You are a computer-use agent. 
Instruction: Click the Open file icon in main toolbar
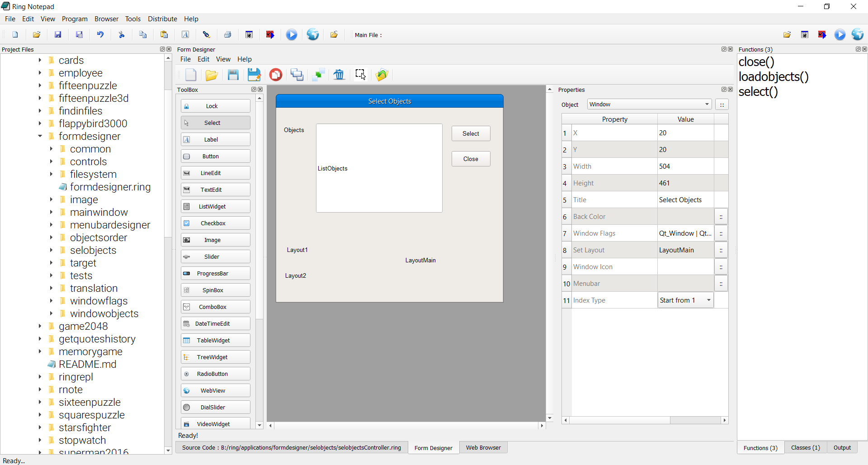pyautogui.click(x=37, y=35)
